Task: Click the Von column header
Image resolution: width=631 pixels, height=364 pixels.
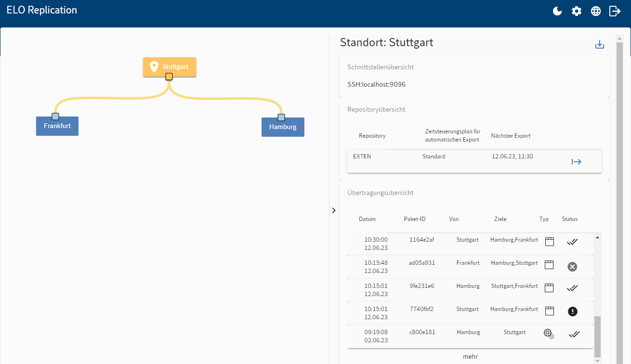Action: (454, 219)
